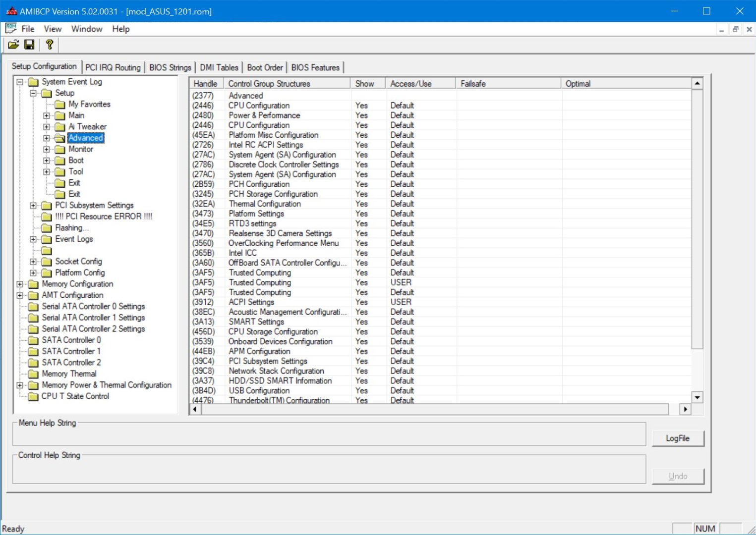Click the LogFile button
The height and width of the screenshot is (535, 756).
click(677, 438)
